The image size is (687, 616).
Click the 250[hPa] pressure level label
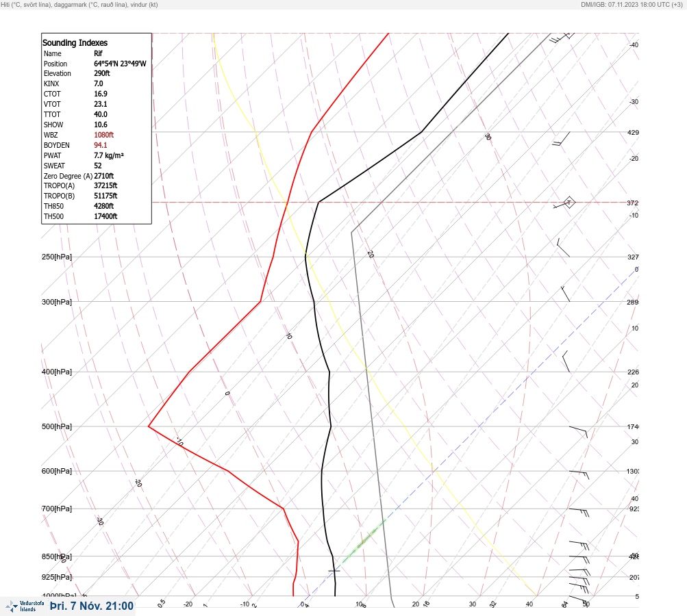(57, 257)
